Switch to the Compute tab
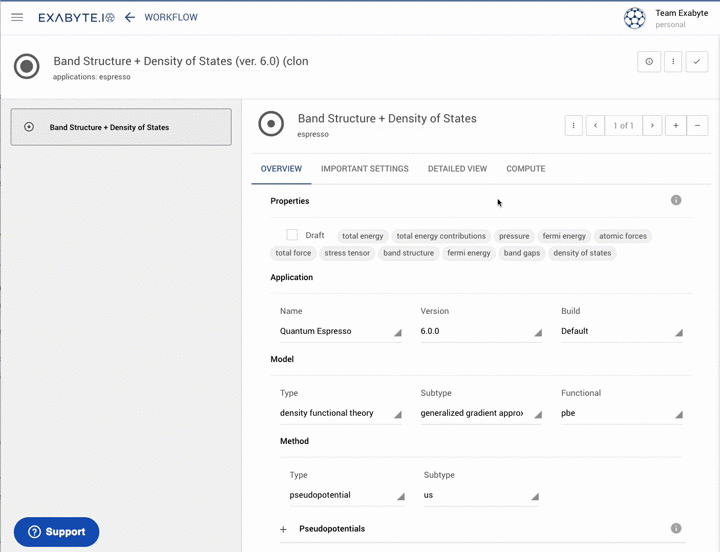 pos(525,169)
